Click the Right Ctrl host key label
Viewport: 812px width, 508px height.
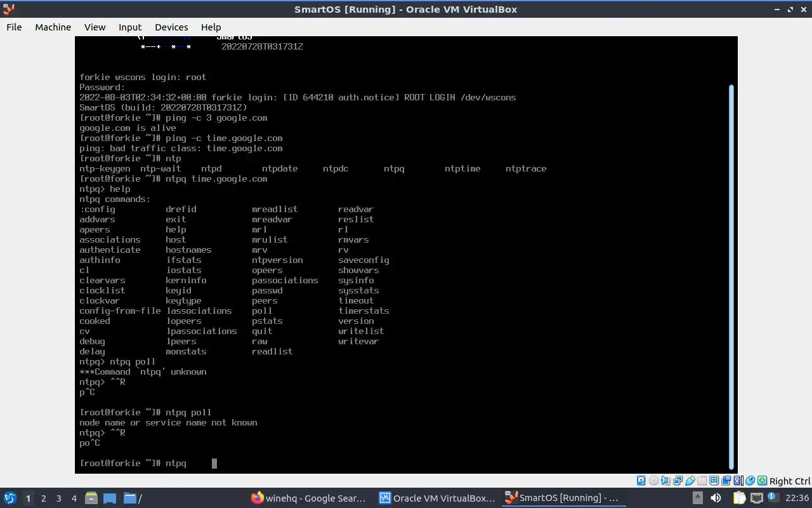pos(790,481)
